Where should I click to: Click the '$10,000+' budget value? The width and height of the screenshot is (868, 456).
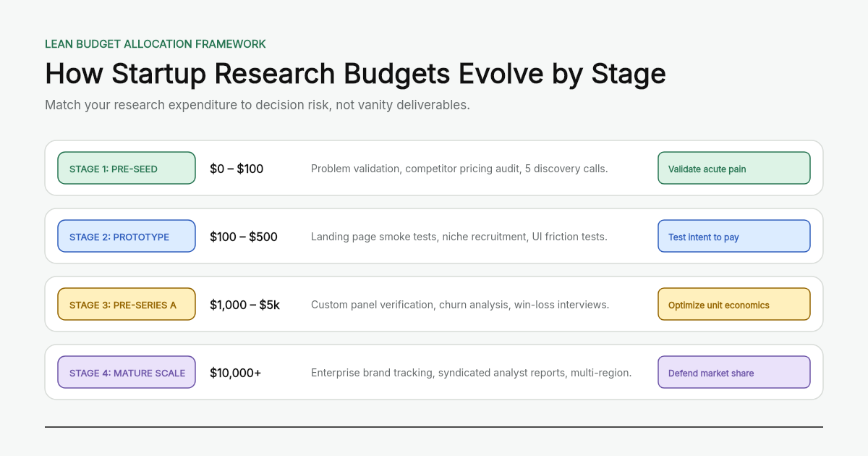pos(236,373)
